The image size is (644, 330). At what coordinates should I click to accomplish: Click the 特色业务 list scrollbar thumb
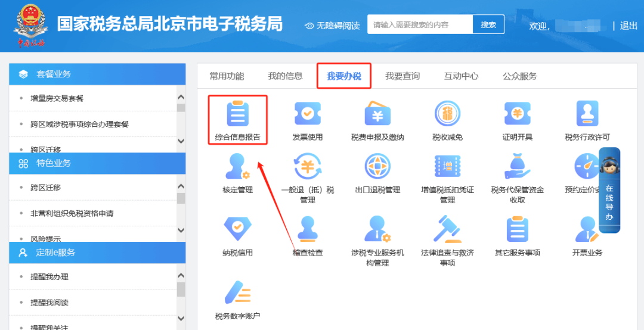(181, 199)
